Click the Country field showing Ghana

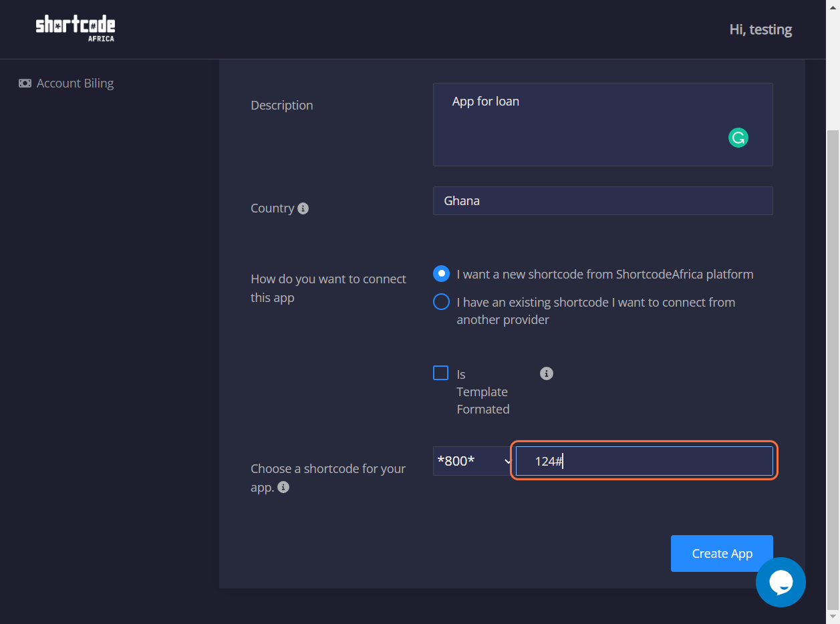pyautogui.click(x=603, y=200)
